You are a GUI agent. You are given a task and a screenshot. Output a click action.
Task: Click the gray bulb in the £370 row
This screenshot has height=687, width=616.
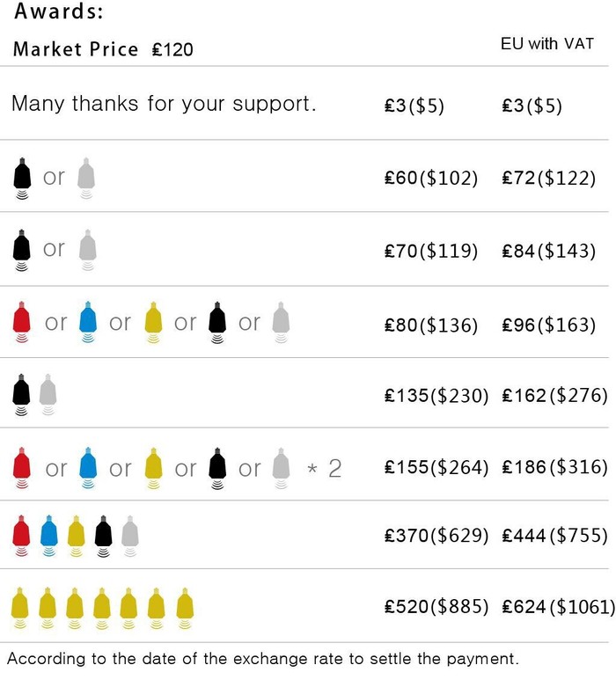tap(129, 536)
